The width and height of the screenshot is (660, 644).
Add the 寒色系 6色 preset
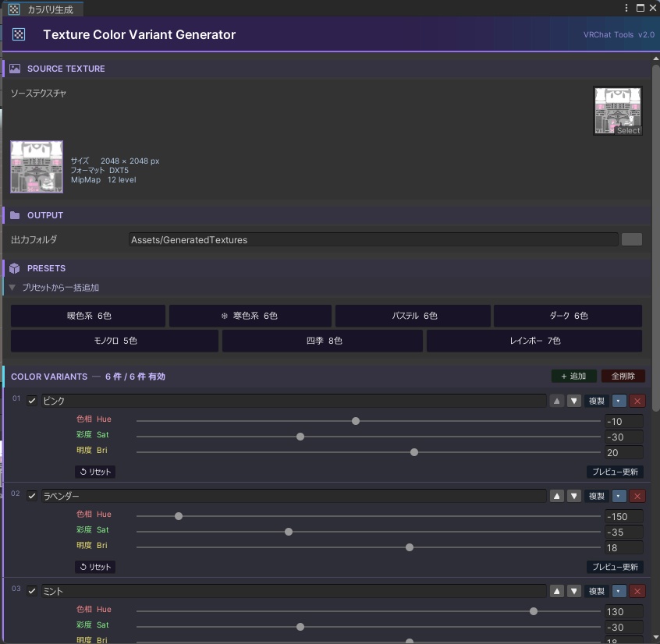pyautogui.click(x=250, y=316)
